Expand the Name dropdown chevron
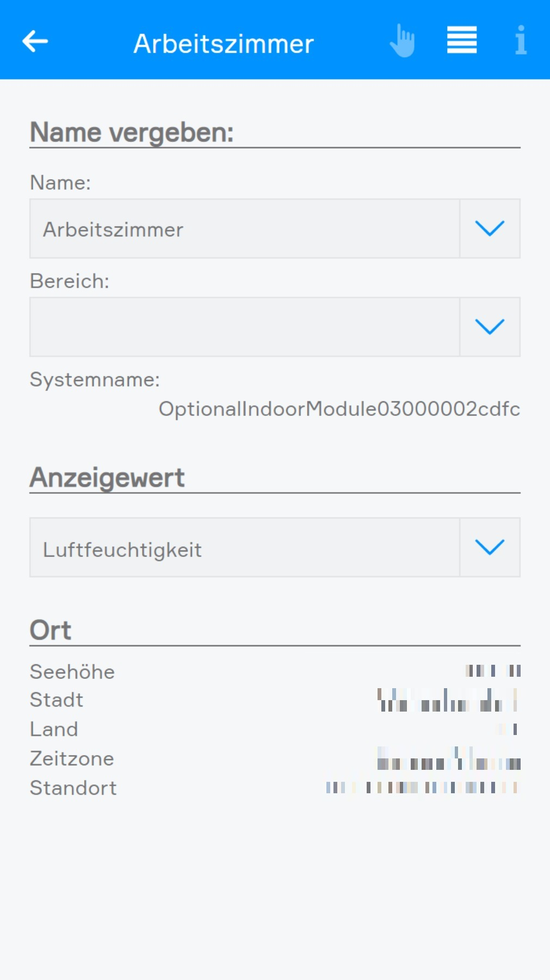 [490, 229]
